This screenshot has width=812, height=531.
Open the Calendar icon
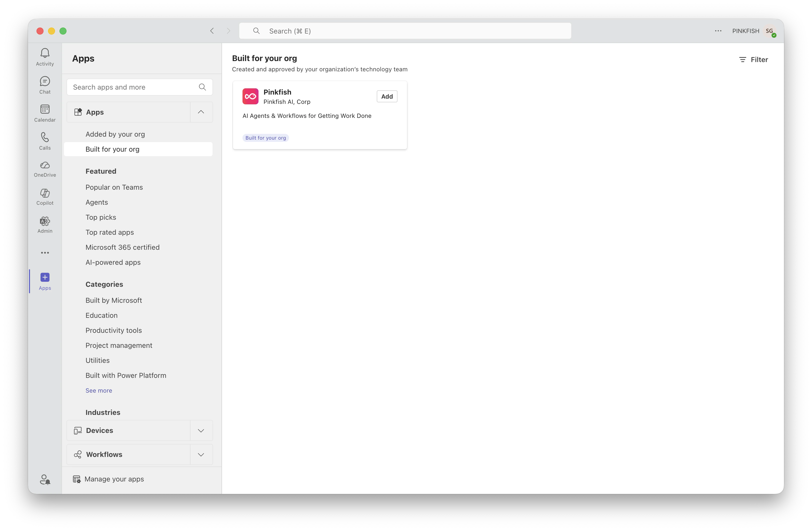click(45, 113)
